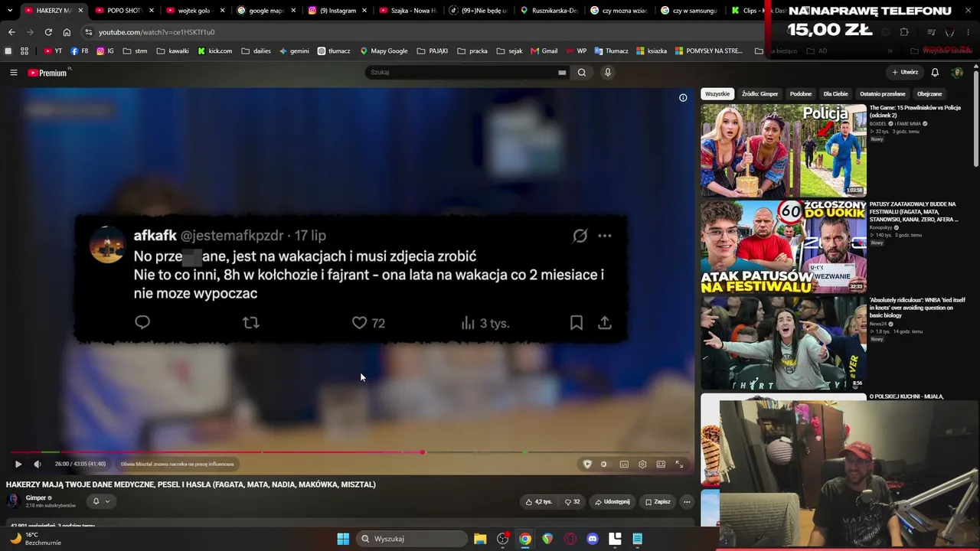Click the taskbar Wyszukaj search box
Screen dimensions: 980x551
[412, 539]
